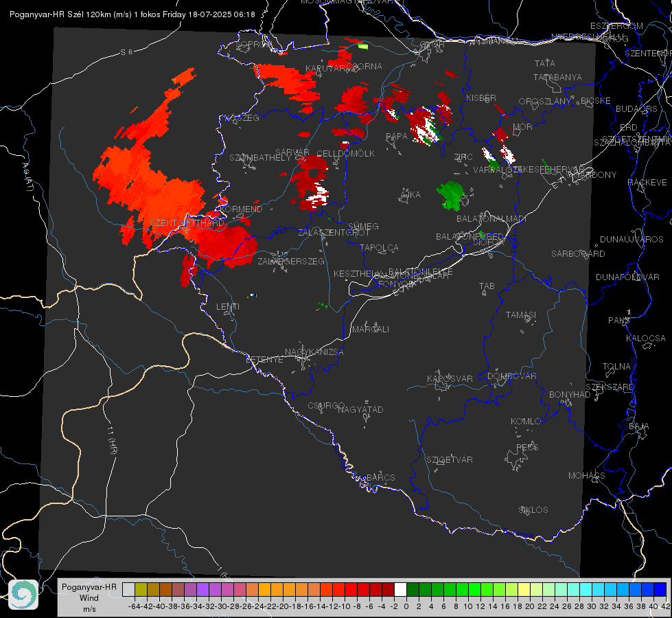Click the ZALAEGERSZEG city label

(291, 261)
